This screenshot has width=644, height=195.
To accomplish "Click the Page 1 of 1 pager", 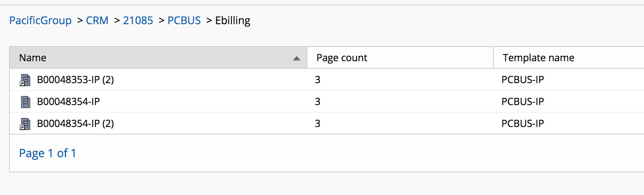I will pyautogui.click(x=48, y=153).
